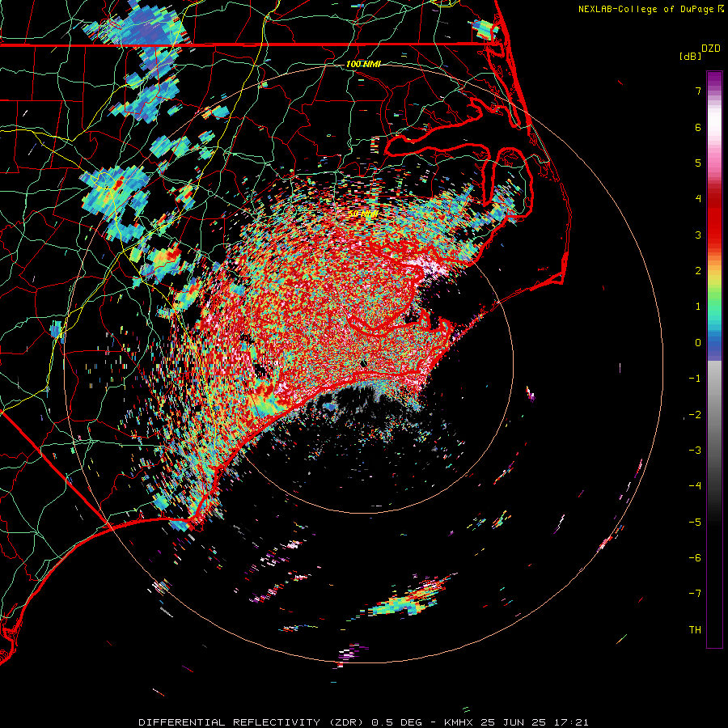Viewport: 728px width, 728px height.
Task: Click the -5 value on the color scale
Action: pos(695,523)
